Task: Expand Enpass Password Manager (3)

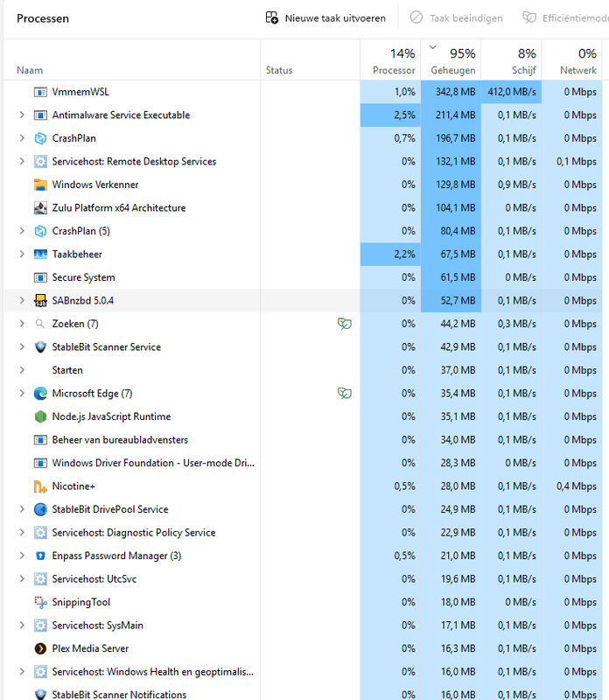Action: [21, 556]
